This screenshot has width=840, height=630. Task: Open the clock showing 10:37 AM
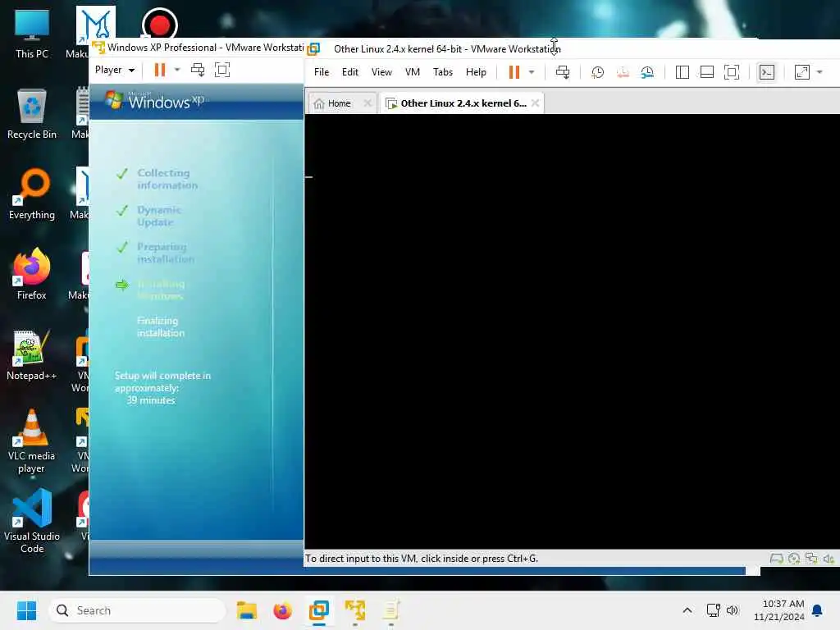tap(779, 610)
